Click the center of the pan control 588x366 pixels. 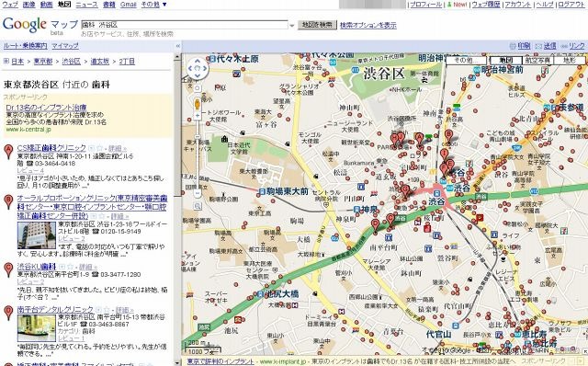[x=198, y=69]
